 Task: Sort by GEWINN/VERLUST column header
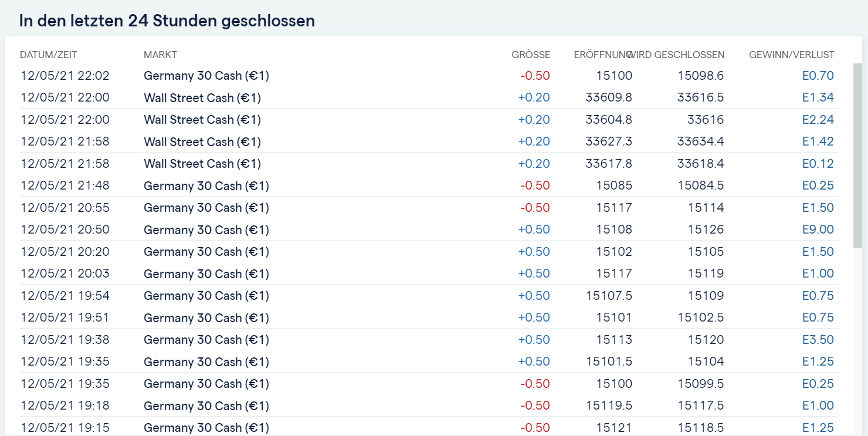pyautogui.click(x=791, y=55)
